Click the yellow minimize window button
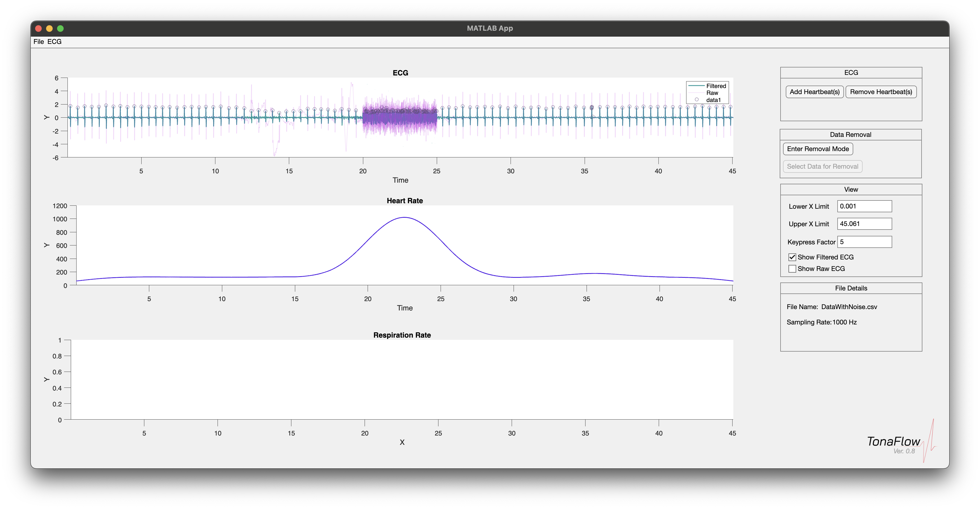 click(49, 29)
